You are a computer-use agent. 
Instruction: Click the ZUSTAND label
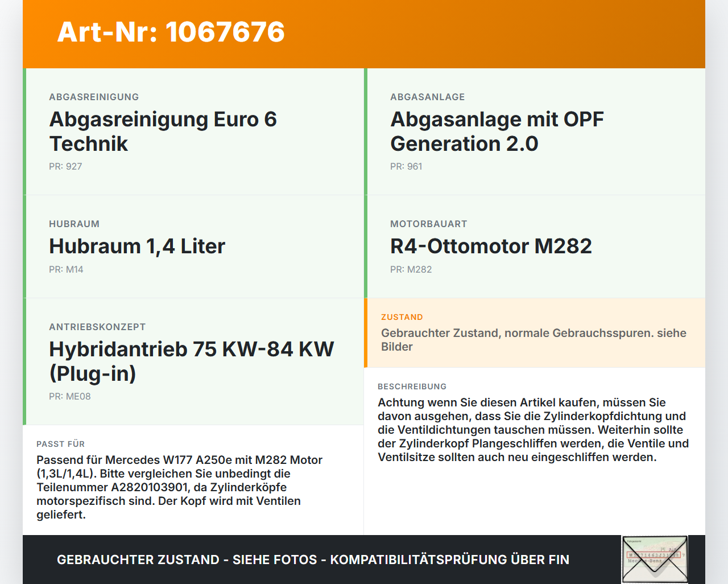[x=402, y=317]
